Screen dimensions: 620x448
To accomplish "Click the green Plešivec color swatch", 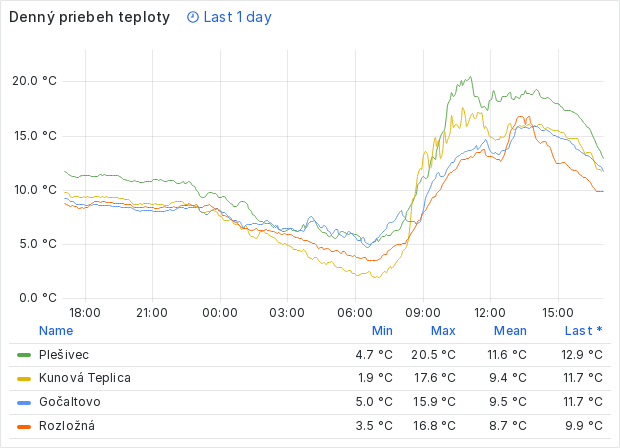I will [25, 355].
